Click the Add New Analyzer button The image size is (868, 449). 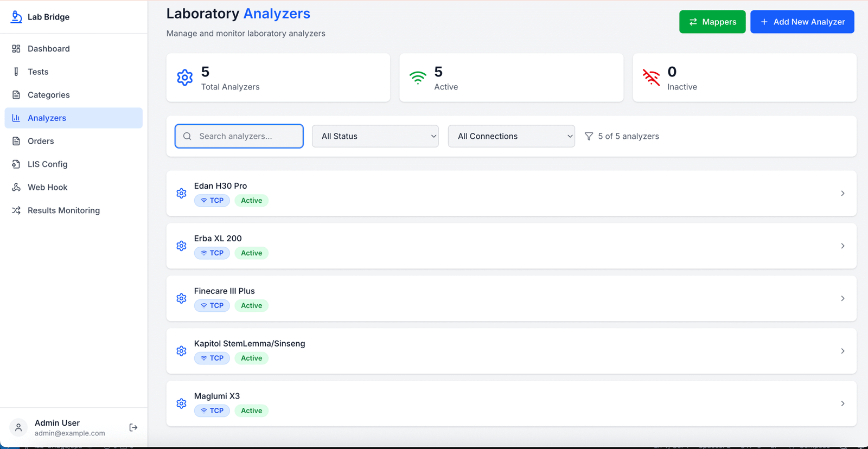[x=802, y=22]
